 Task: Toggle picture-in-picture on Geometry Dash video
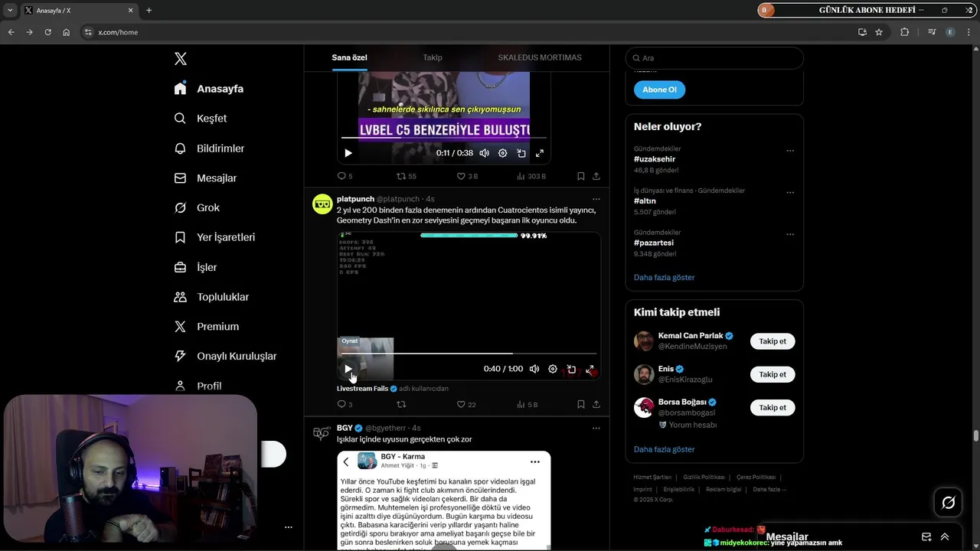(571, 369)
